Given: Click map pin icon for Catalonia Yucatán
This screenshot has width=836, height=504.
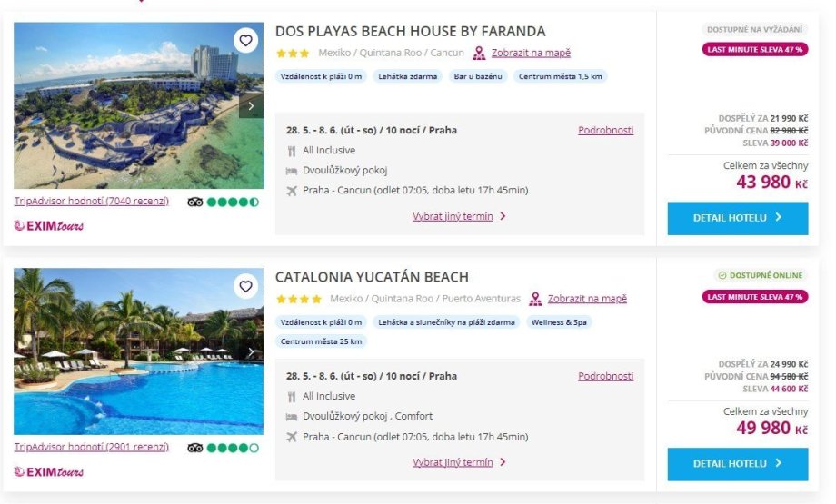Looking at the screenshot, I should [535, 299].
